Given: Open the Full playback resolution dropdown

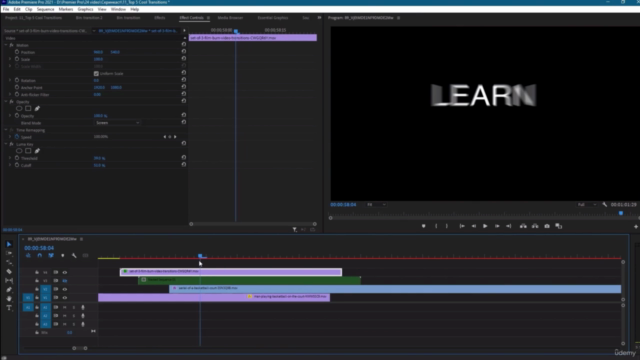Looking at the screenshot, I should (x=587, y=204).
